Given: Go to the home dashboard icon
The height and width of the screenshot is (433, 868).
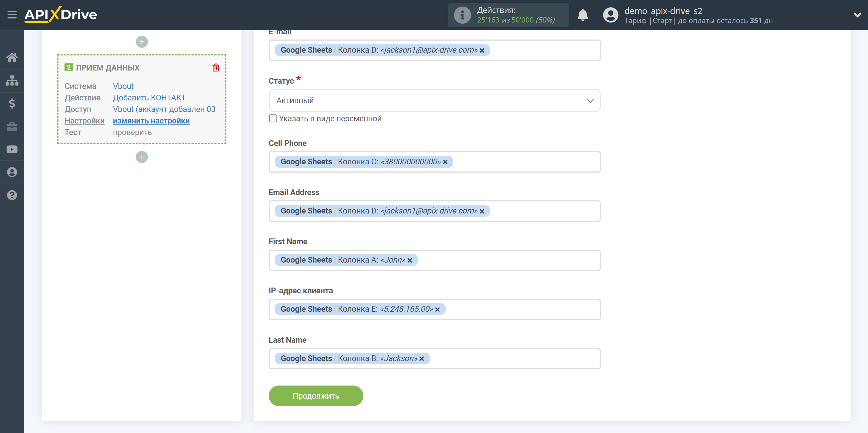Looking at the screenshot, I should pos(12,57).
